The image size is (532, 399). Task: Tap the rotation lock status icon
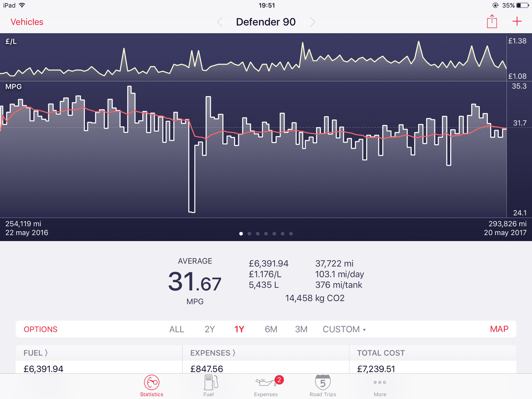[x=495, y=5]
